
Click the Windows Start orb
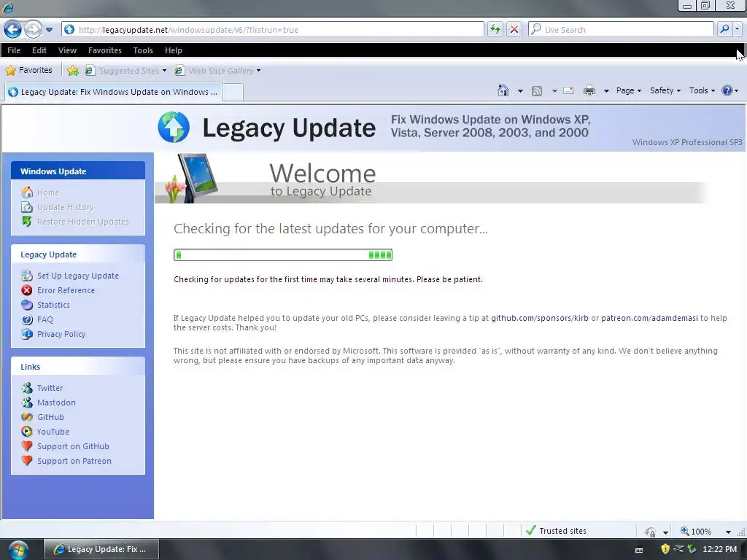point(18,550)
